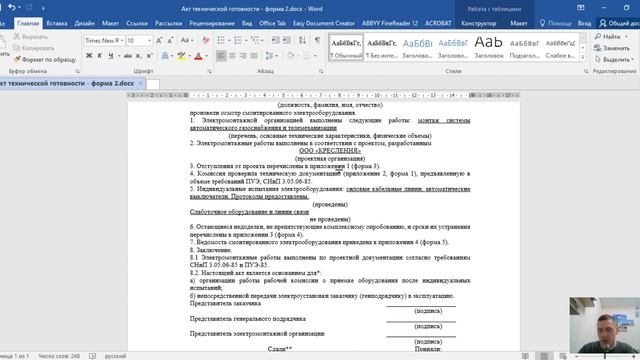Click the Undo arrow

pos(12,7)
